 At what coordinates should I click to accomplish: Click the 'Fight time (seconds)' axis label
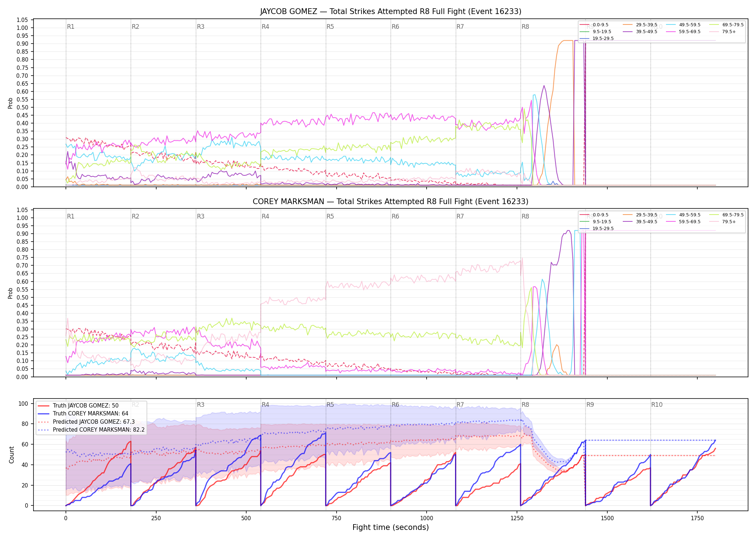pyautogui.click(x=391, y=527)
